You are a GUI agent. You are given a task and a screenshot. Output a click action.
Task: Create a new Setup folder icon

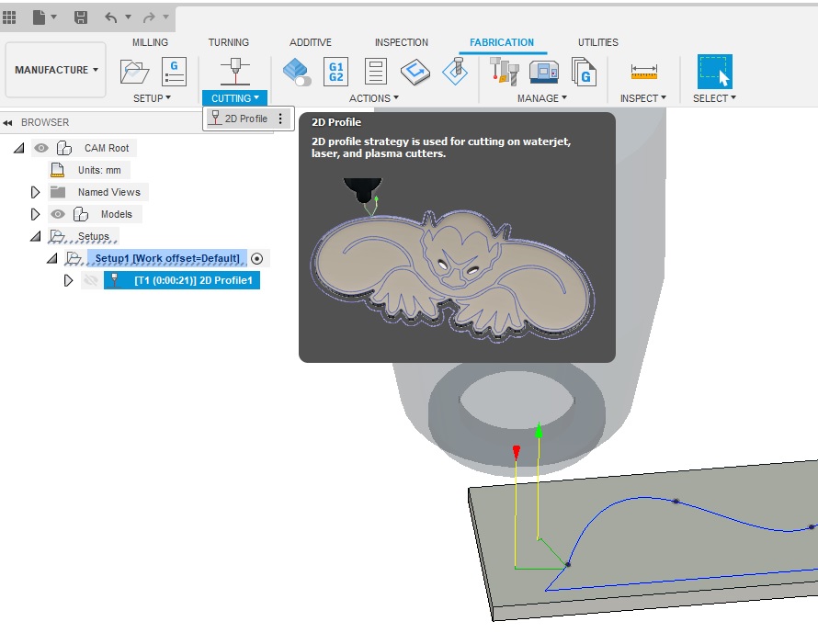[134, 72]
